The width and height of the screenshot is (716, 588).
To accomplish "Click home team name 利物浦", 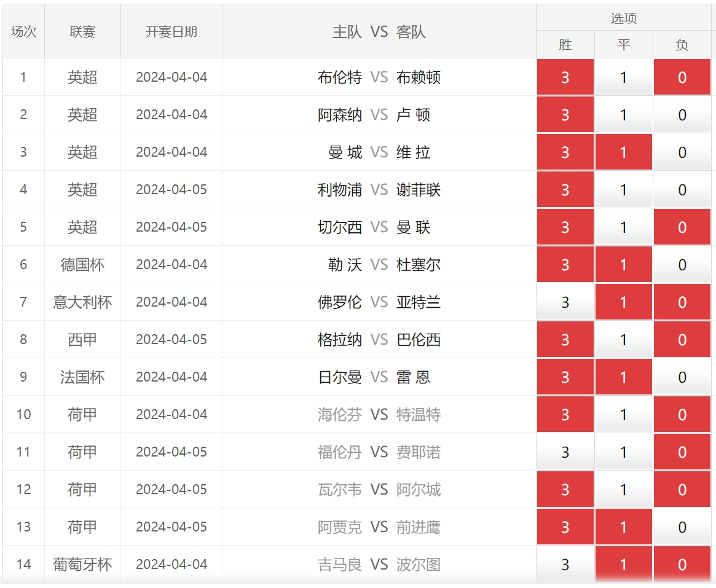I will pyautogui.click(x=340, y=189).
